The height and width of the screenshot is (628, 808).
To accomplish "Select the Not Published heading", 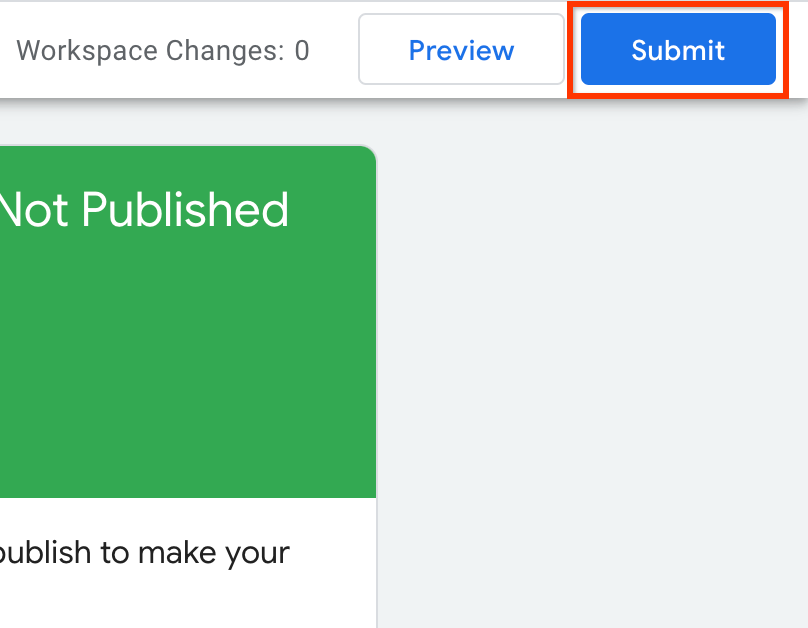I will tap(143, 210).
